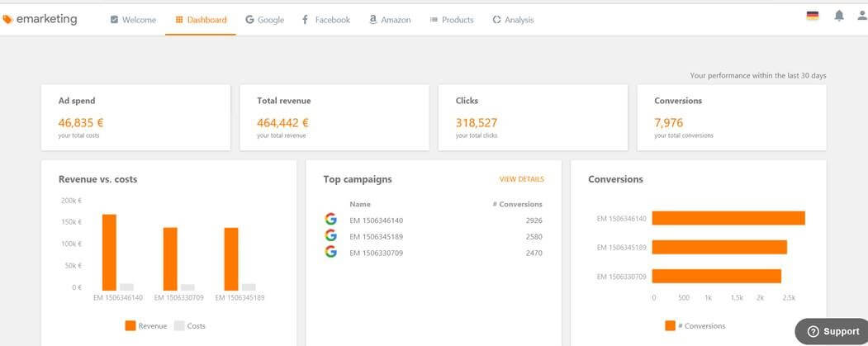Click 'Your performance within the last 30 days'
This screenshot has width=868, height=346.
[x=758, y=76]
